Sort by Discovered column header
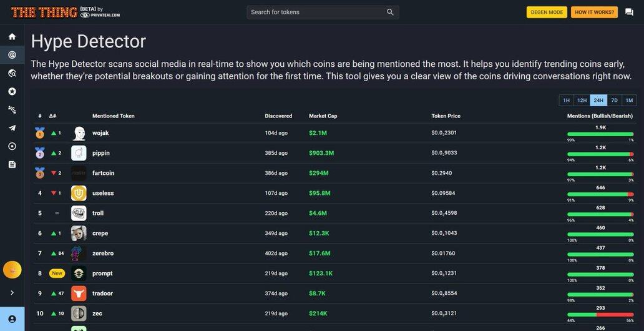Viewport: 644px width, 331px height. tap(278, 116)
